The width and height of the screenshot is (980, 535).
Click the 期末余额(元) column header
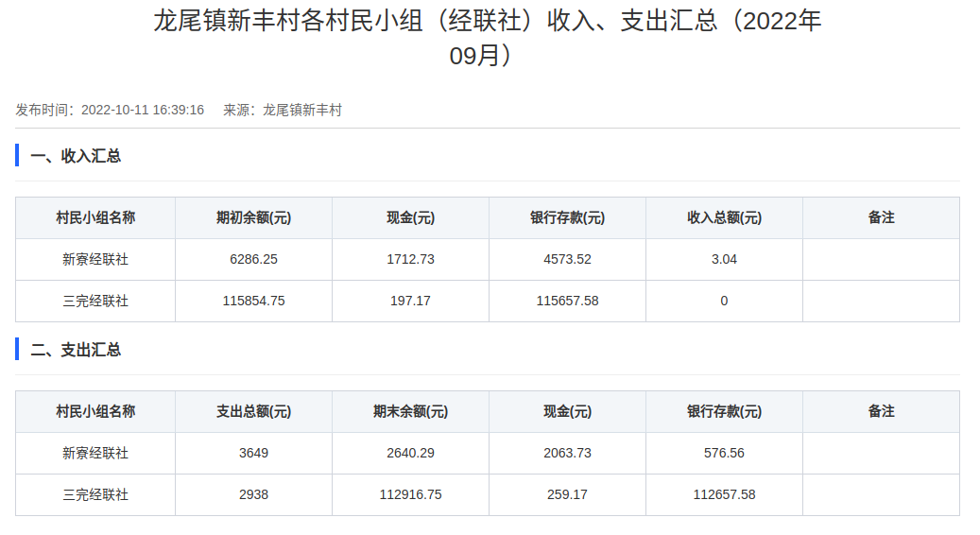411,411
